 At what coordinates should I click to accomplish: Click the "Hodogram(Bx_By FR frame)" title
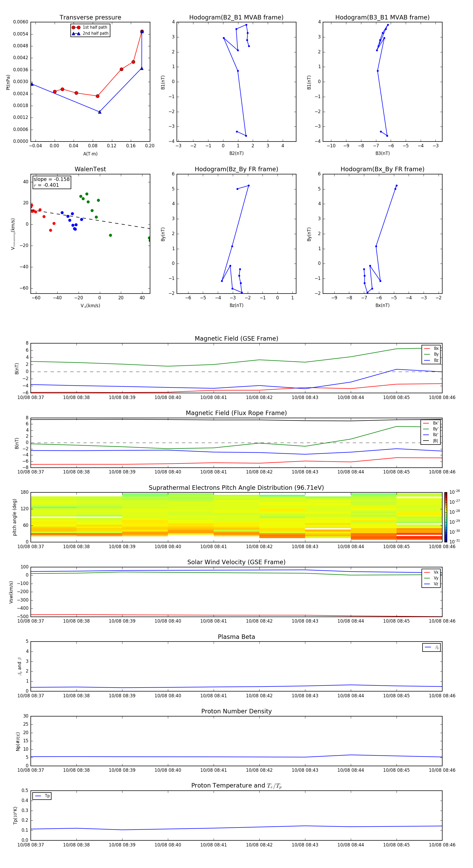(382, 169)
